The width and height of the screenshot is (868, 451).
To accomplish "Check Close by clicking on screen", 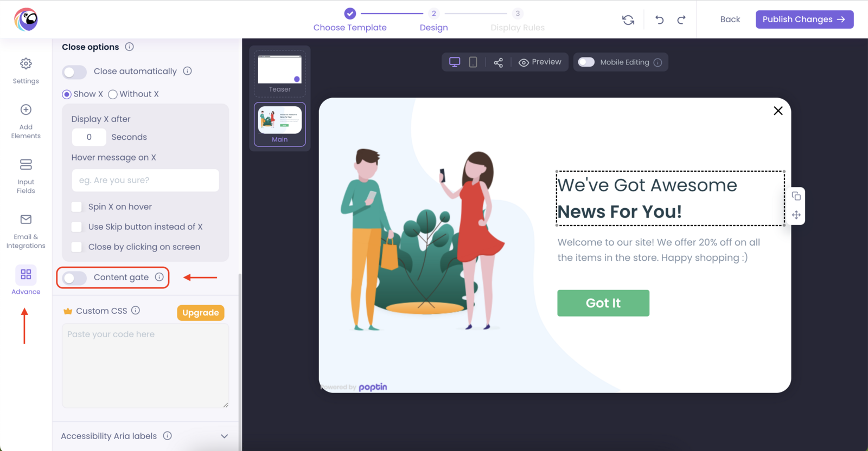I will point(77,247).
